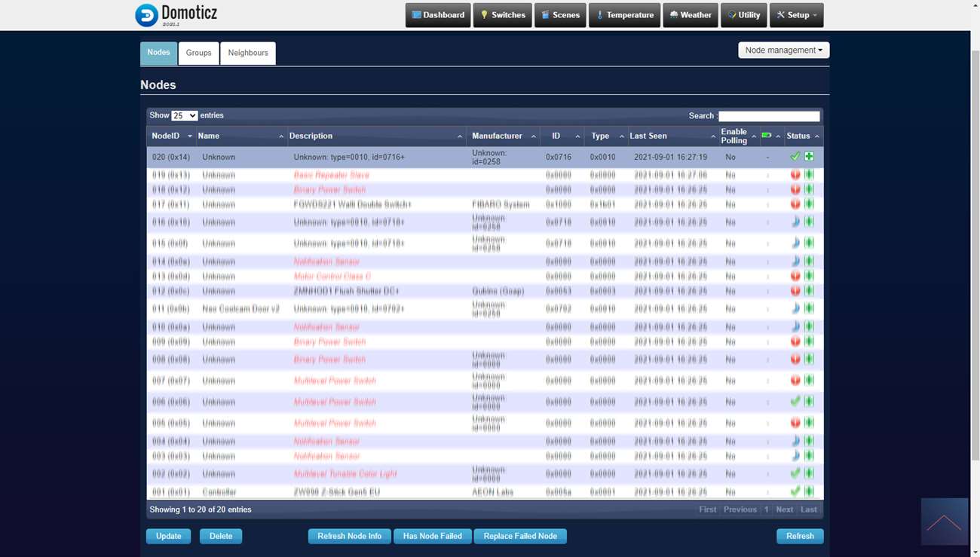The image size is (980, 557).
Task: Click red status icon for node 017
Action: point(795,204)
